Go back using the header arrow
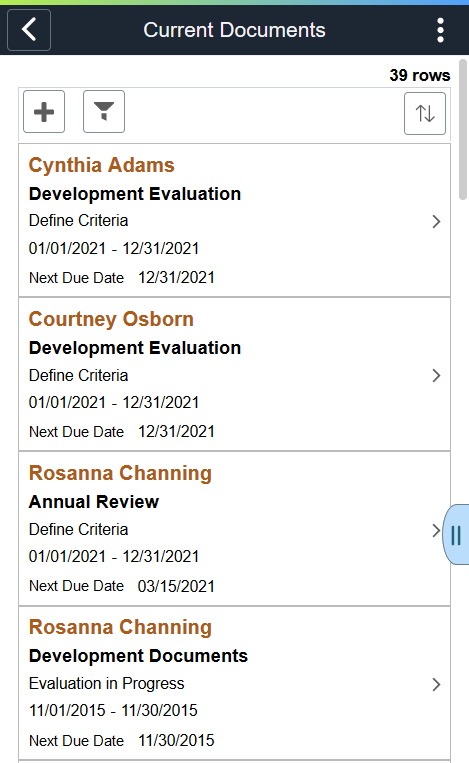Viewport: 469px width, 763px height. pyautogui.click(x=29, y=30)
